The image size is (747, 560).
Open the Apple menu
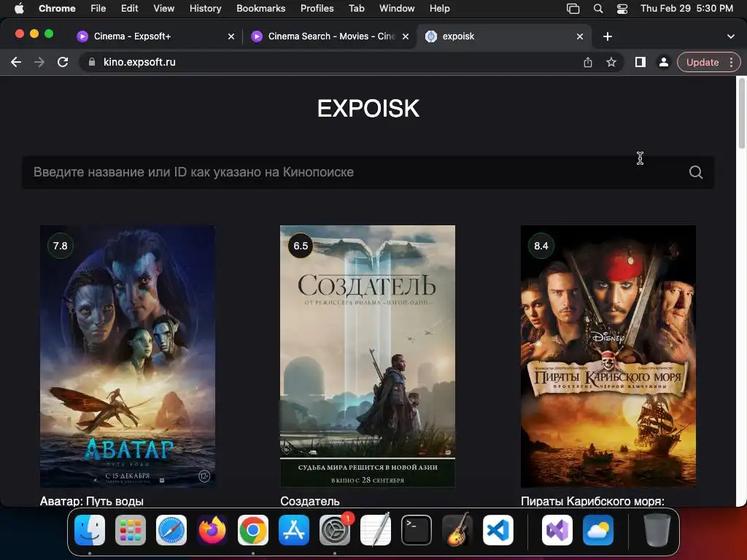[19, 8]
